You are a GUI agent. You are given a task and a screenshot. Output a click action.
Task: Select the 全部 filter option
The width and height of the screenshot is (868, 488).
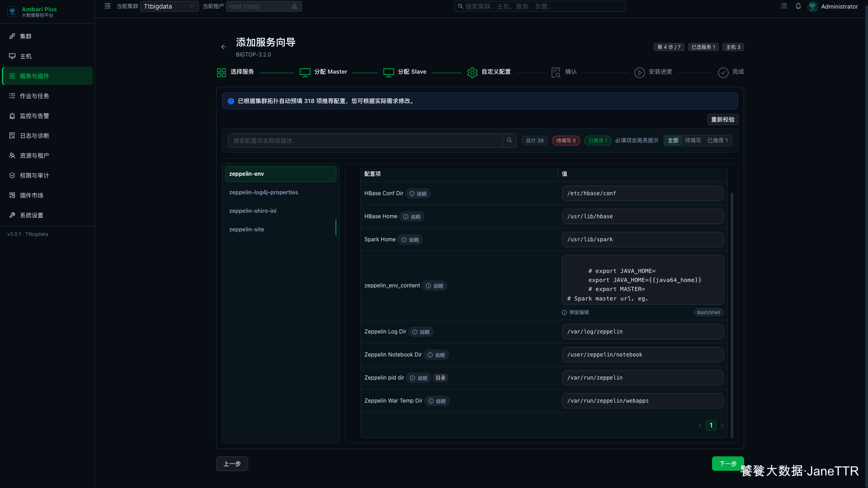673,141
